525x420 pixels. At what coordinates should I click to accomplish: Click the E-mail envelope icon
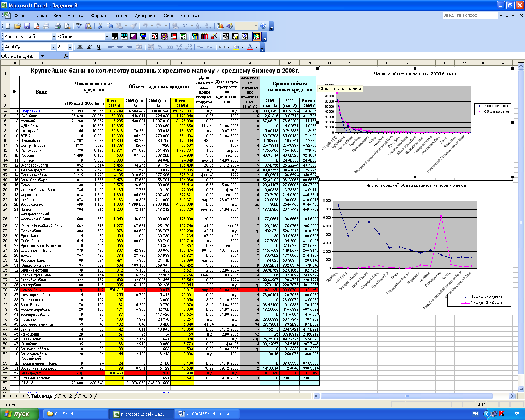pyautogui.click(x=46, y=26)
